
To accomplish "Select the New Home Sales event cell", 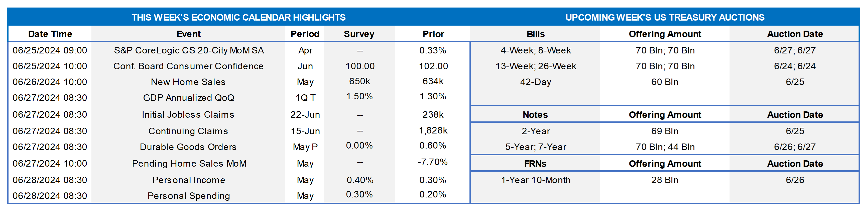I will pyautogui.click(x=188, y=82).
